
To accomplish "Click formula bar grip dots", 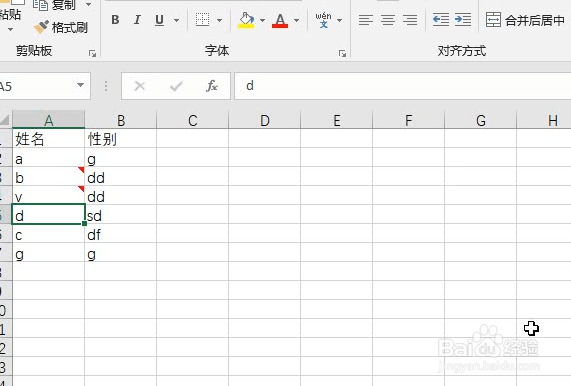I will pyautogui.click(x=106, y=86).
